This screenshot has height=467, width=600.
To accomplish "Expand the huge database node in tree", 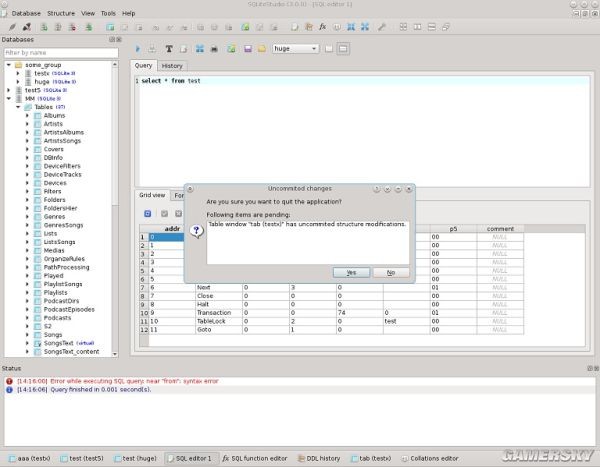I will coord(18,82).
